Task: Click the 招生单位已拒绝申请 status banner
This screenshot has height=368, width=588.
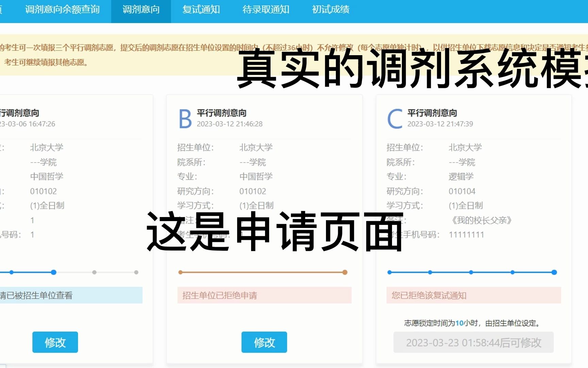Action: 264,295
